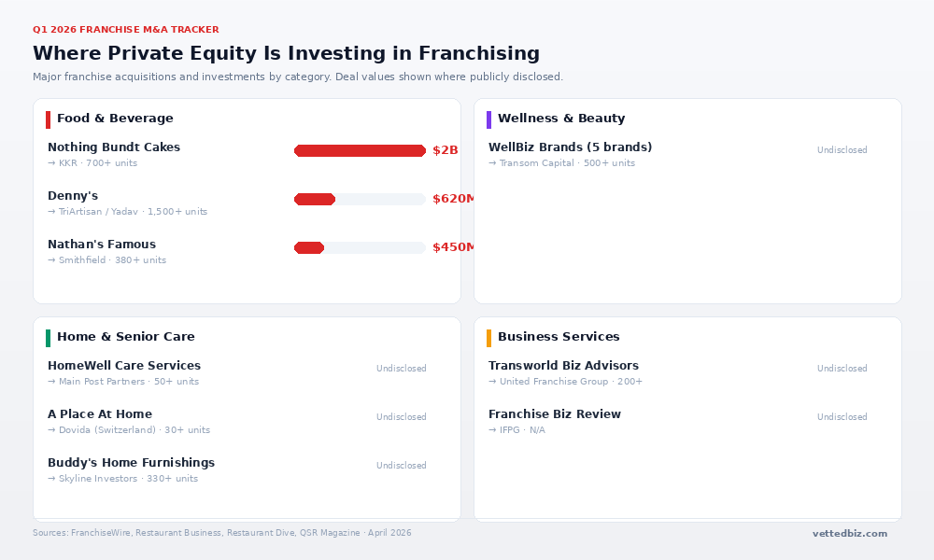Open the Nothing Bundt Cakes entry

coord(114,147)
